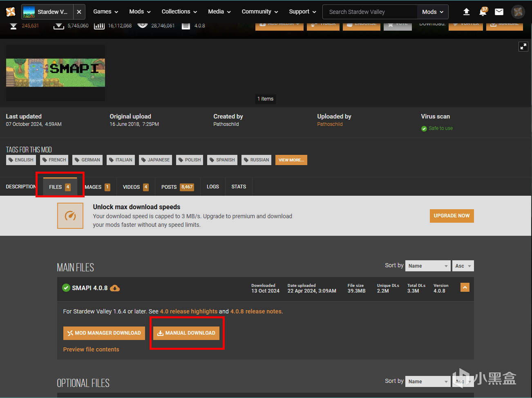
Task: Open Main Files Asc order dropdown
Action: coord(463,266)
